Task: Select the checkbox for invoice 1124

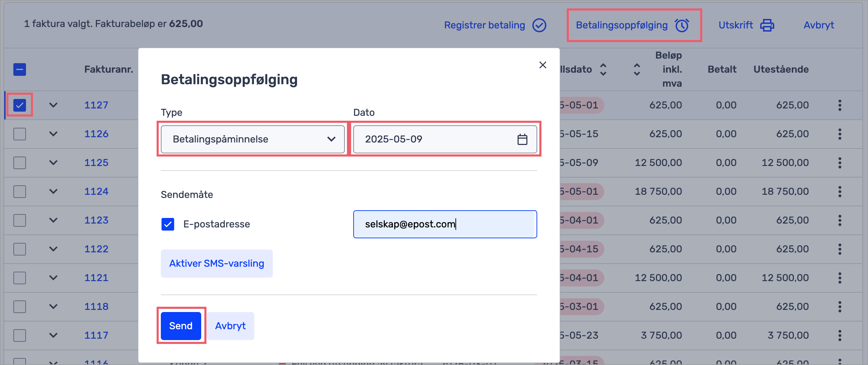Action: [20, 192]
